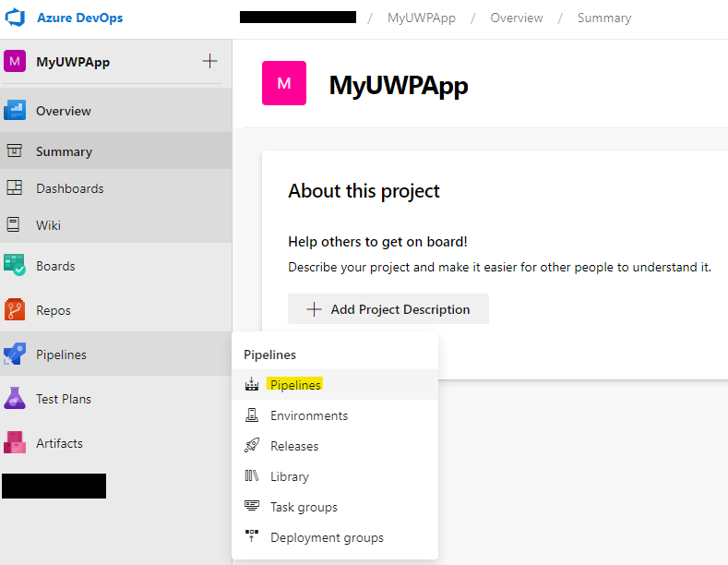
Task: Click the plus icon in Add Project Description
Action: 315,309
